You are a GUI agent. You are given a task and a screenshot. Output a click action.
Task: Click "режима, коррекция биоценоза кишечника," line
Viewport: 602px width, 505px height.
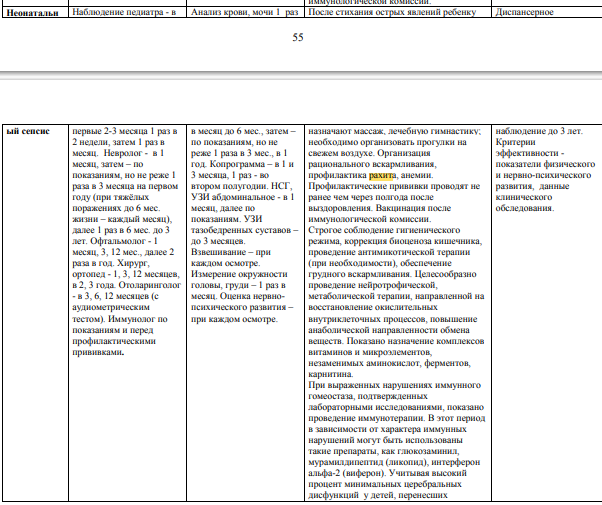click(x=395, y=242)
